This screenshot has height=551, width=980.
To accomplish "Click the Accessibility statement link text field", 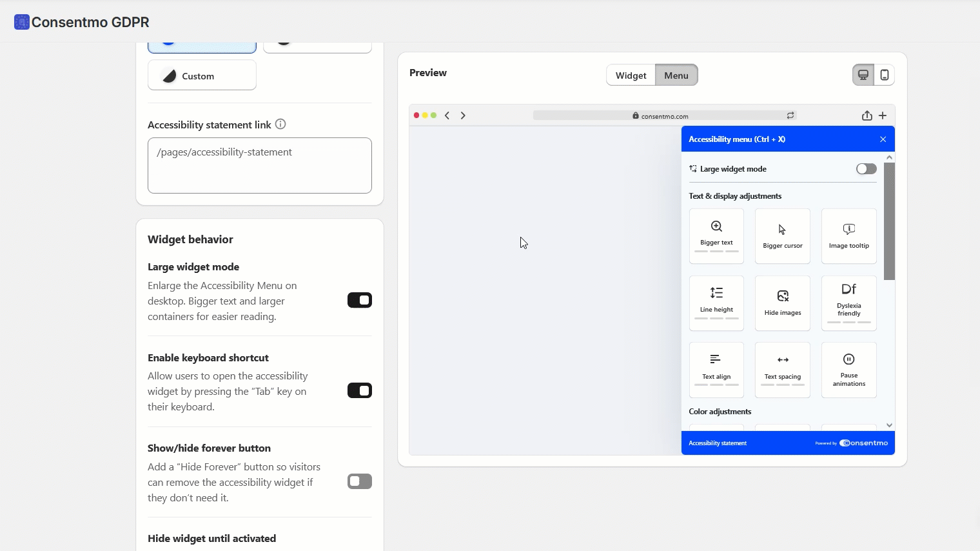I will tap(260, 165).
